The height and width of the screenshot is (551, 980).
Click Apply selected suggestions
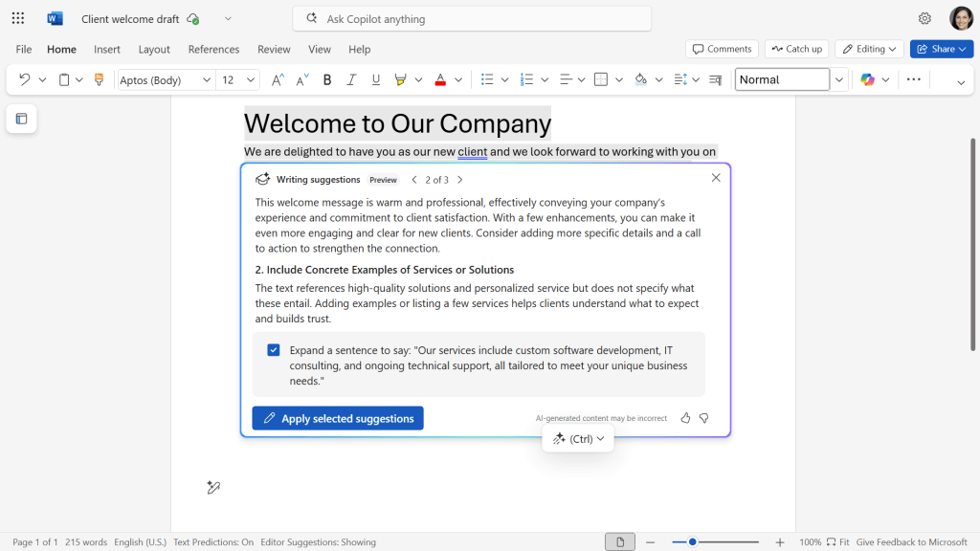pos(337,418)
